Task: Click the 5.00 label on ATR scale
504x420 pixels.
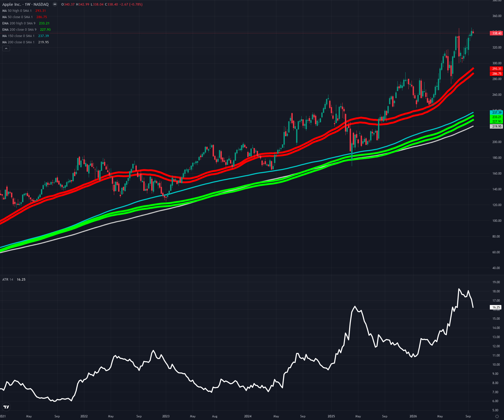Action: 495,410
